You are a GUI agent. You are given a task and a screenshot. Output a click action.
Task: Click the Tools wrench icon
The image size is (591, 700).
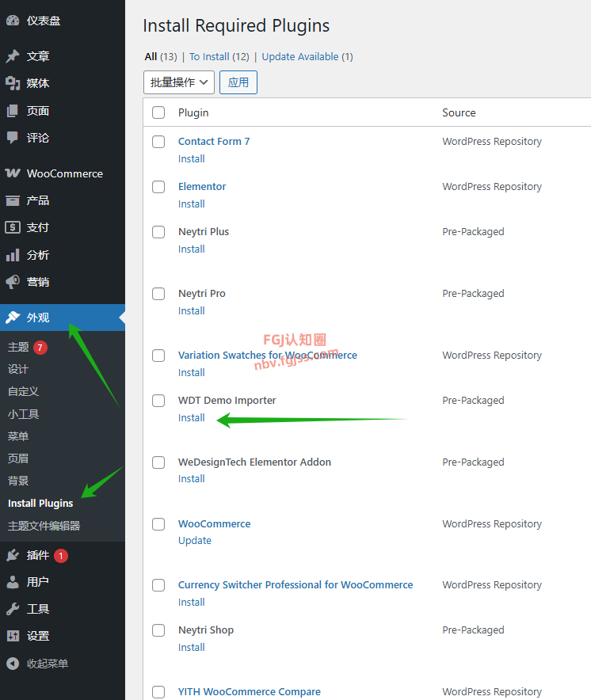pos(13,609)
